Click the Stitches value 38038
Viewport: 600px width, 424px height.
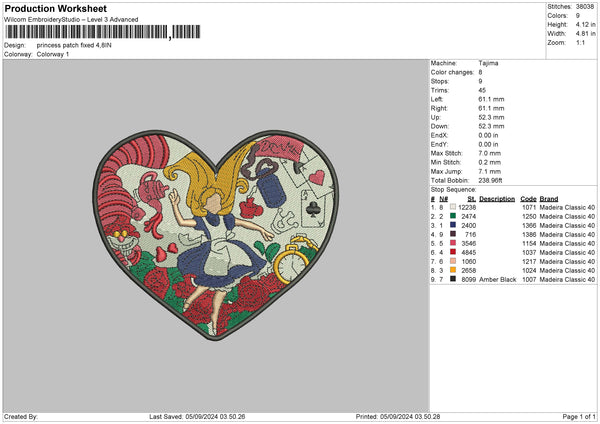tap(585, 7)
